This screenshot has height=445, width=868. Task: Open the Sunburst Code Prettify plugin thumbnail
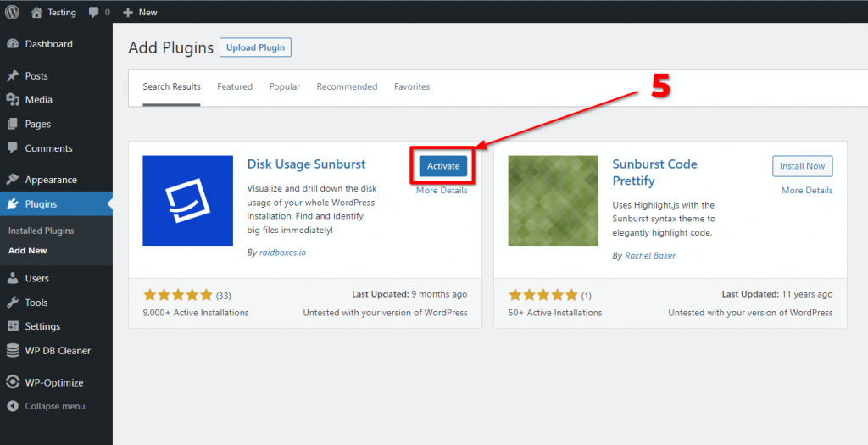point(553,200)
